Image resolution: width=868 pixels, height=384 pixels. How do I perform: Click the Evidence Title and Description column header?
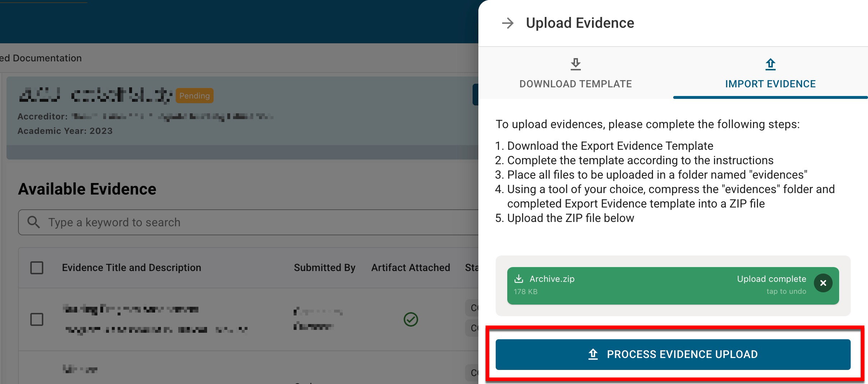click(131, 268)
